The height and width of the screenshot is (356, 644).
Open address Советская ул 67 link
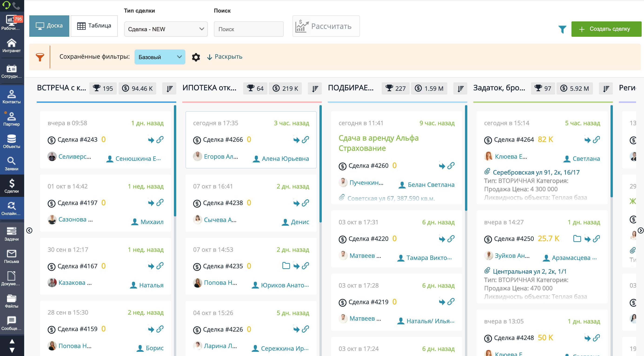click(391, 198)
